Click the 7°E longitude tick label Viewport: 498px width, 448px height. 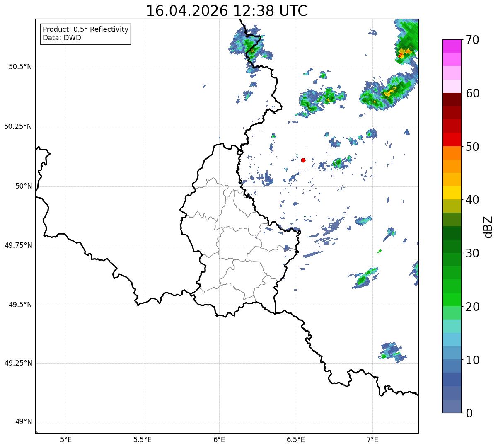click(x=372, y=439)
